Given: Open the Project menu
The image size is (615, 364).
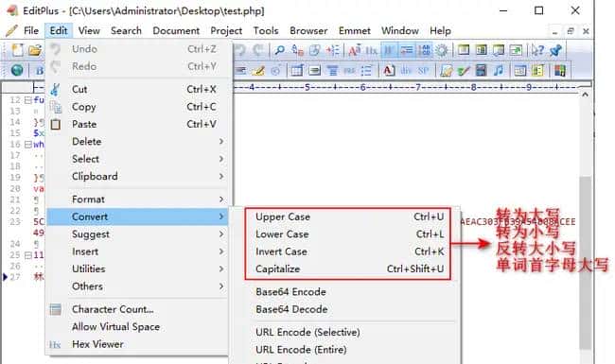Looking at the screenshot, I should [x=226, y=30].
